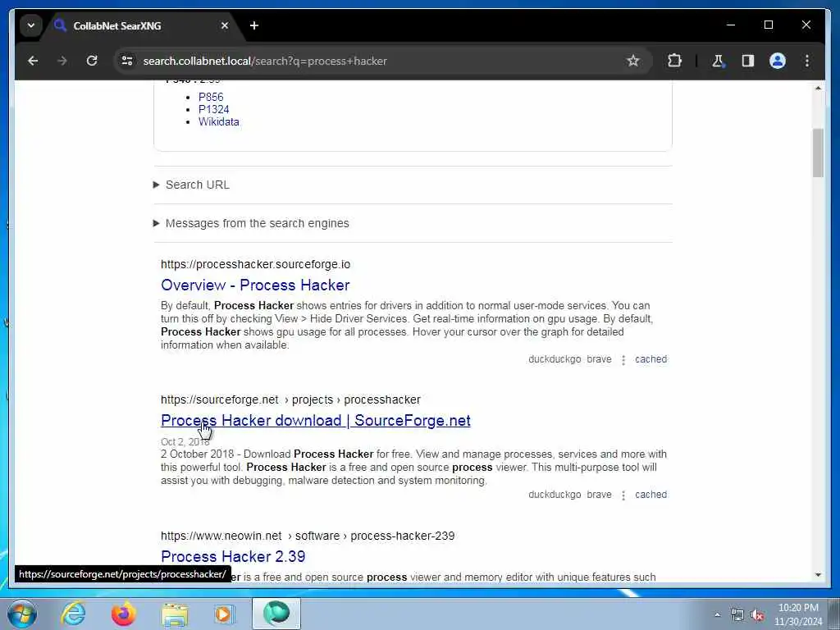The image size is (840, 630).
Task: Click the sourceforge.net projects processhacker URL
Action: click(290, 400)
